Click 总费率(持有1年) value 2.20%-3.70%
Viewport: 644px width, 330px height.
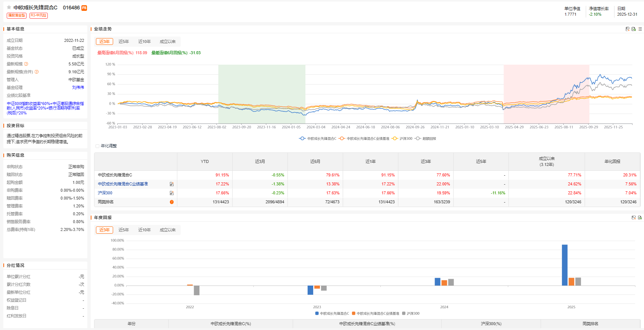pyautogui.click(x=72, y=229)
